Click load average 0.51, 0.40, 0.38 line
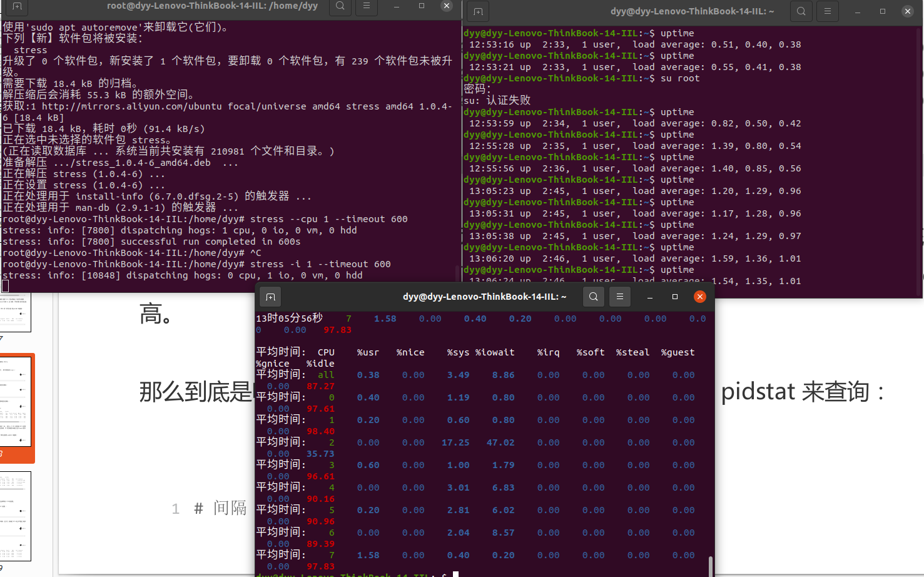The width and height of the screenshot is (924, 577). coord(635,44)
